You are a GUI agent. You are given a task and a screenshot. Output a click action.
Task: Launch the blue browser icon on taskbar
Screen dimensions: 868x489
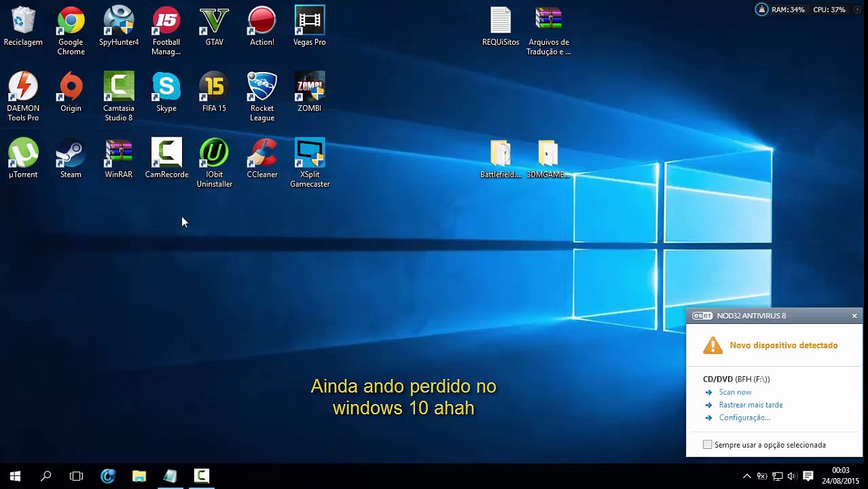(x=108, y=476)
